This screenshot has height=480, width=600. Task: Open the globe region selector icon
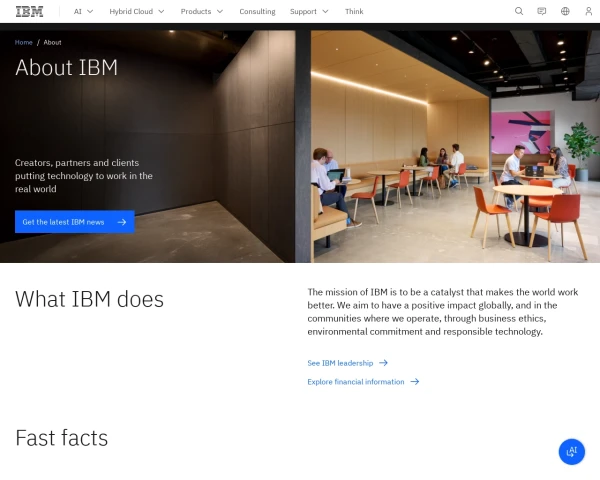565,11
